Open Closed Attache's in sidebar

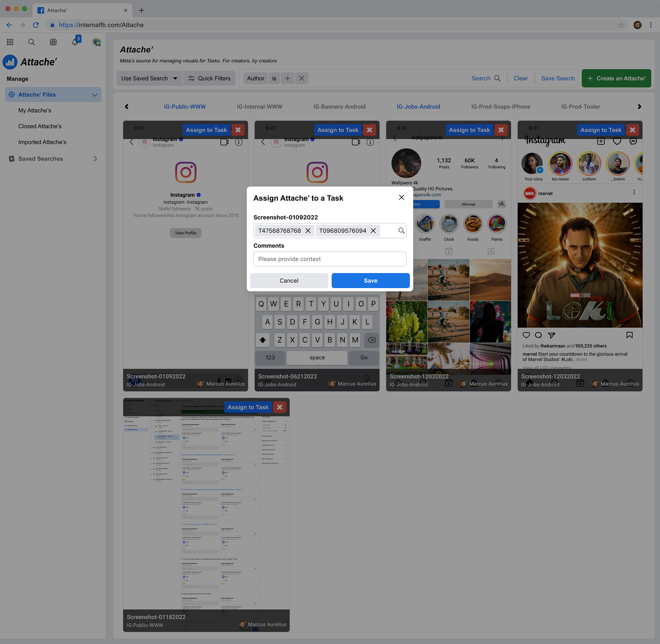[40, 126]
